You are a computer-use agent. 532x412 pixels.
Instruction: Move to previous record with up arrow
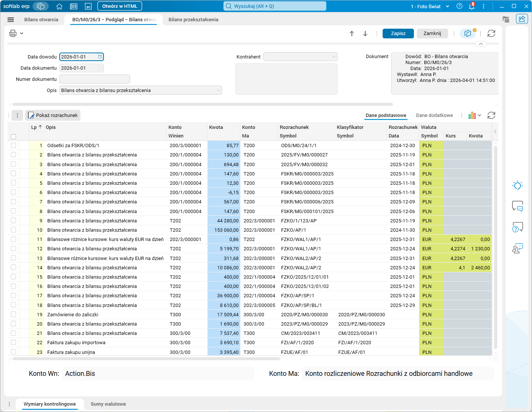coord(352,34)
